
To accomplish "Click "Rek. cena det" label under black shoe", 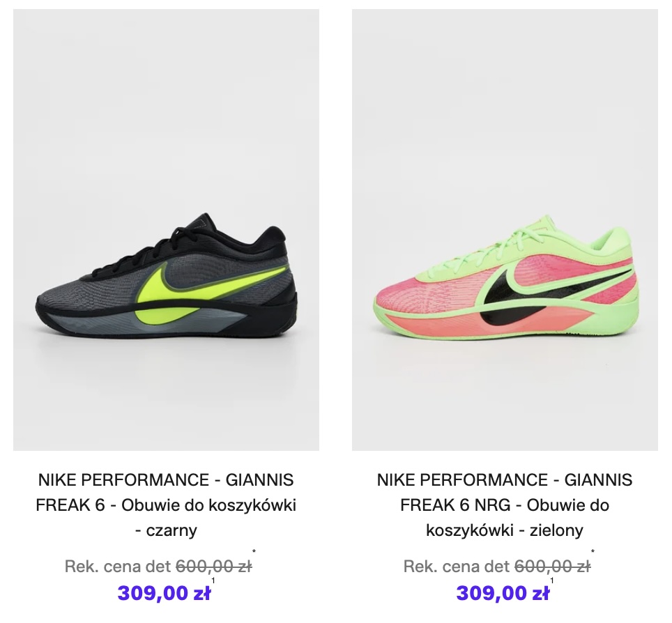I will point(117,567).
